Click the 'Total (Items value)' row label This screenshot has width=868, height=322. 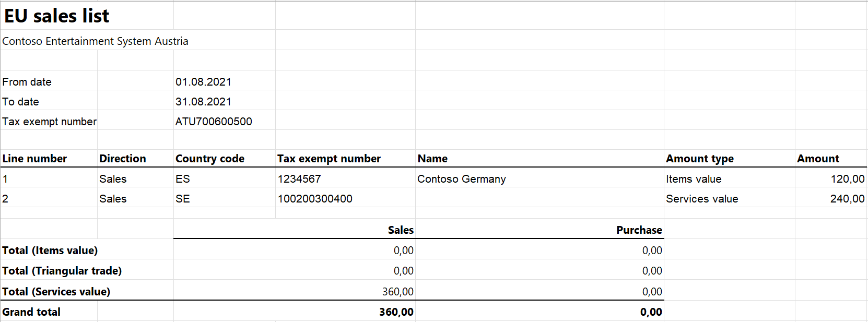(x=50, y=251)
